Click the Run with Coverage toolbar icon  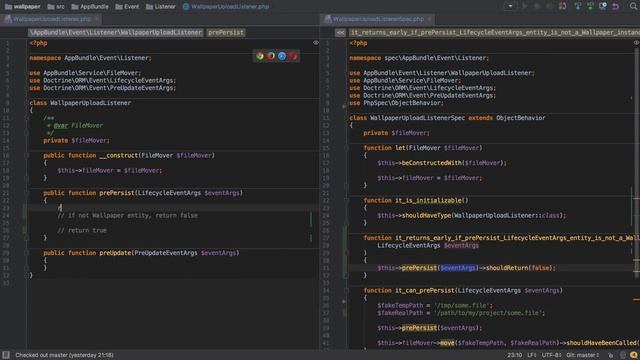(x=549, y=6)
